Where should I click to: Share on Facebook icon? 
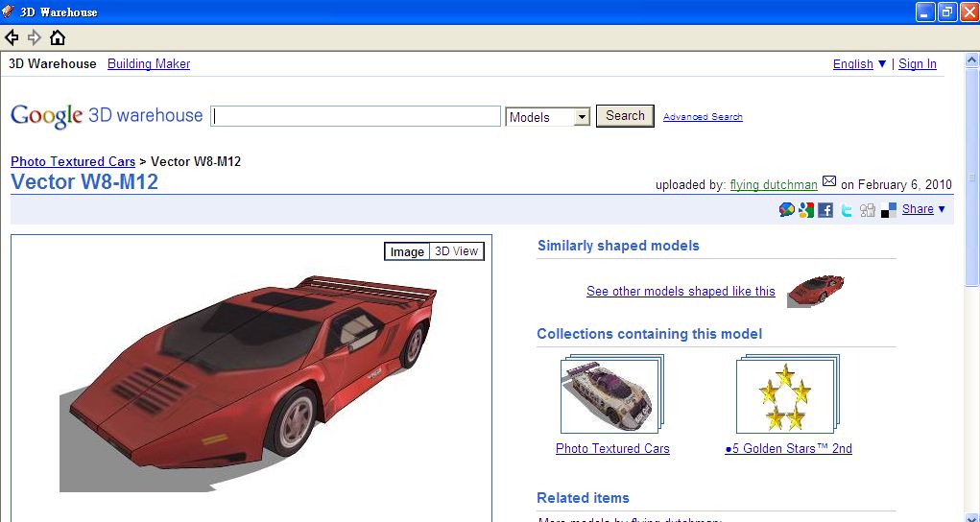pyautogui.click(x=825, y=210)
